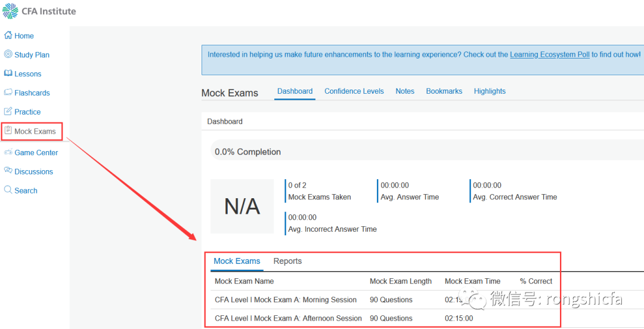Open Search from the sidebar
The image size is (644, 329).
coord(26,190)
